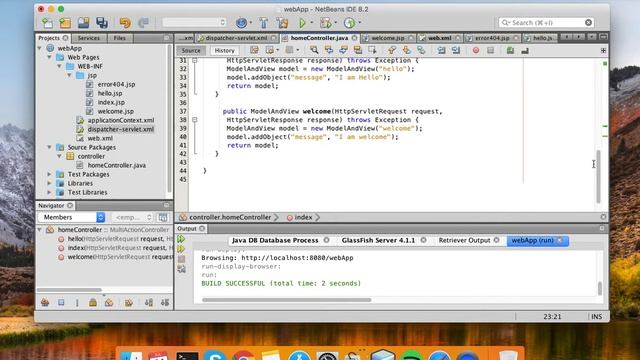The height and width of the screenshot is (360, 640).
Task: Open the project configuration dropdown in the toolbar
Action: (194, 22)
